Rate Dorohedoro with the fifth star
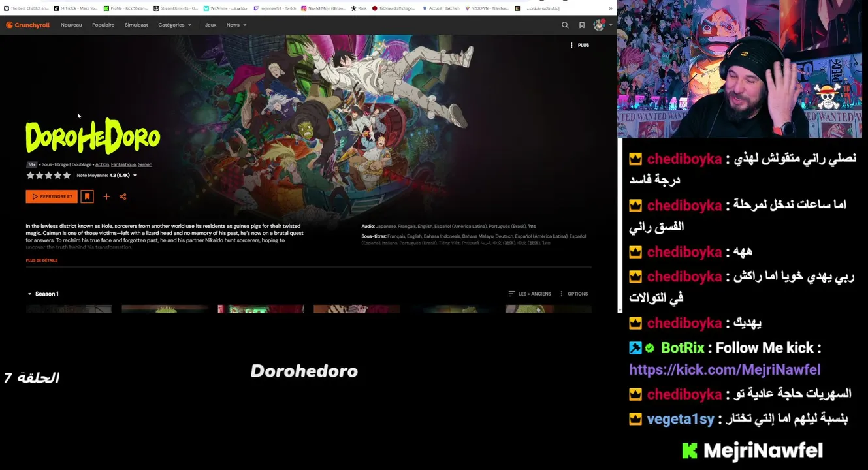The image size is (868, 470). [67, 175]
